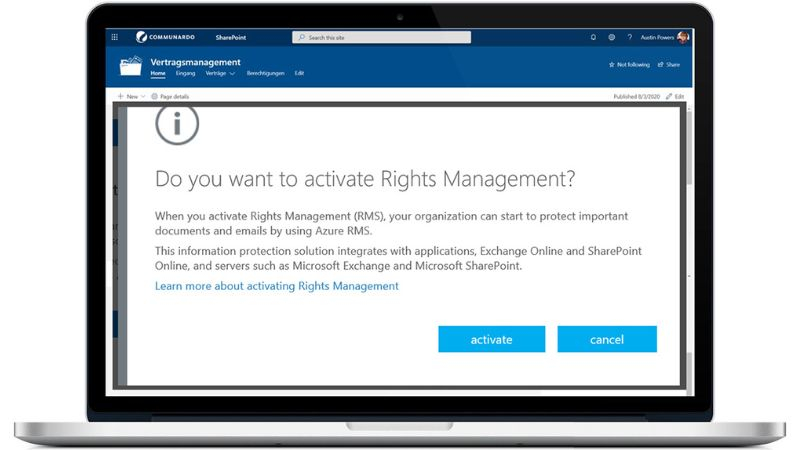Screen dimensions: 800x450
Task: Click the Communardo logo
Action: pos(165,37)
